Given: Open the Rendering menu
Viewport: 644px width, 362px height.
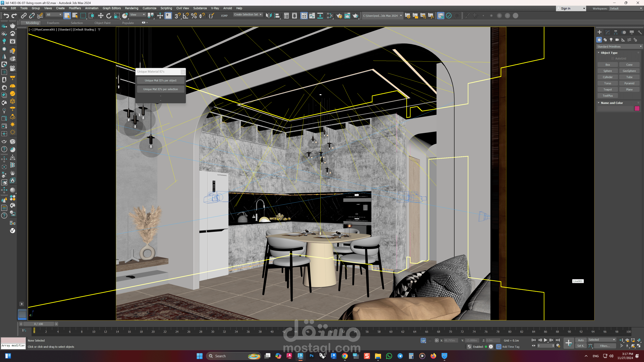Looking at the screenshot, I should [131, 8].
